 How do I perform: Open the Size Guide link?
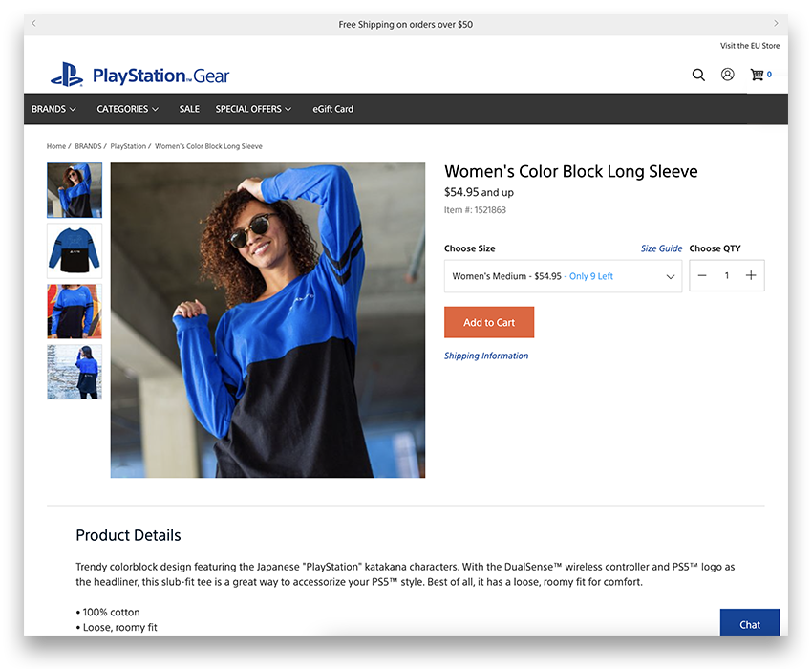(661, 248)
